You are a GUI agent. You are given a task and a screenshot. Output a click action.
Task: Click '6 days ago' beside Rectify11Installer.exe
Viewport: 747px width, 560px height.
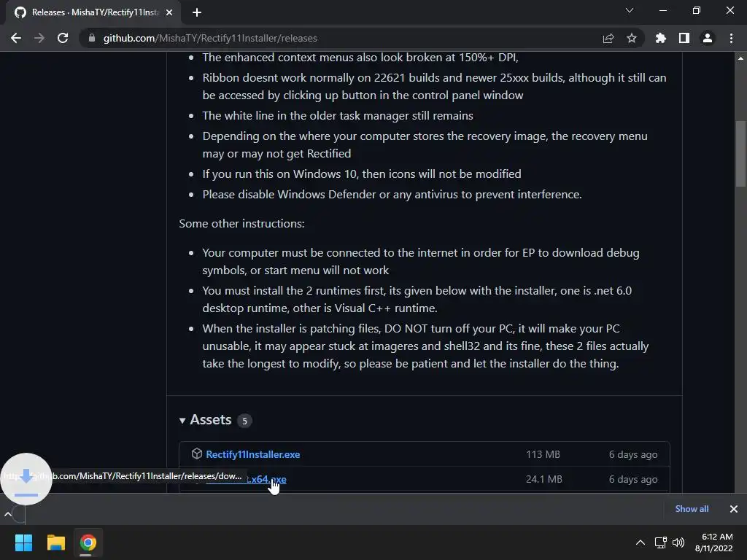pos(633,454)
